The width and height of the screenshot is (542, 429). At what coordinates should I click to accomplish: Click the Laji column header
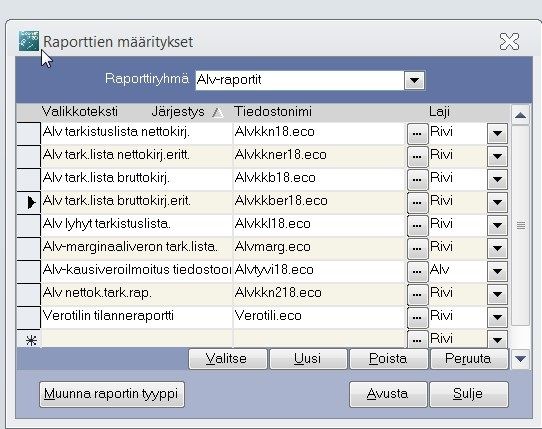point(439,112)
